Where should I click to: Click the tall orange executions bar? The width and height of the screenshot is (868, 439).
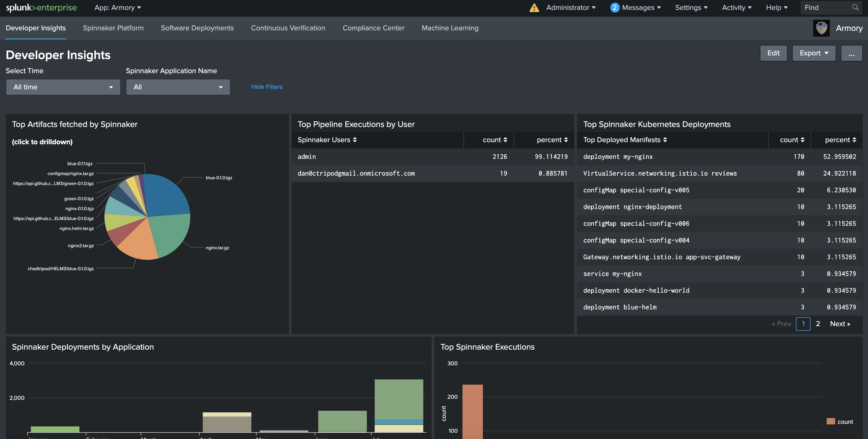coord(472,411)
